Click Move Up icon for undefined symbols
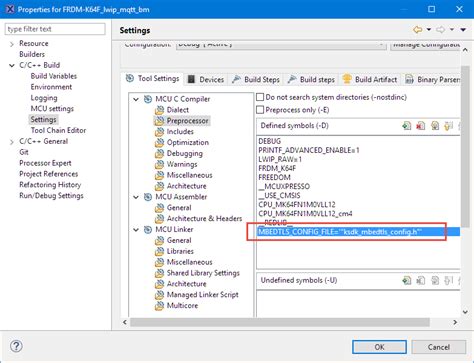This screenshot has width=474, height=363. click(x=449, y=281)
